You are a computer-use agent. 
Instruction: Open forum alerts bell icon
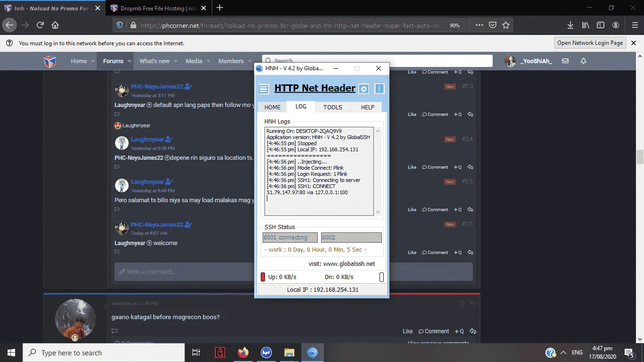583,61
